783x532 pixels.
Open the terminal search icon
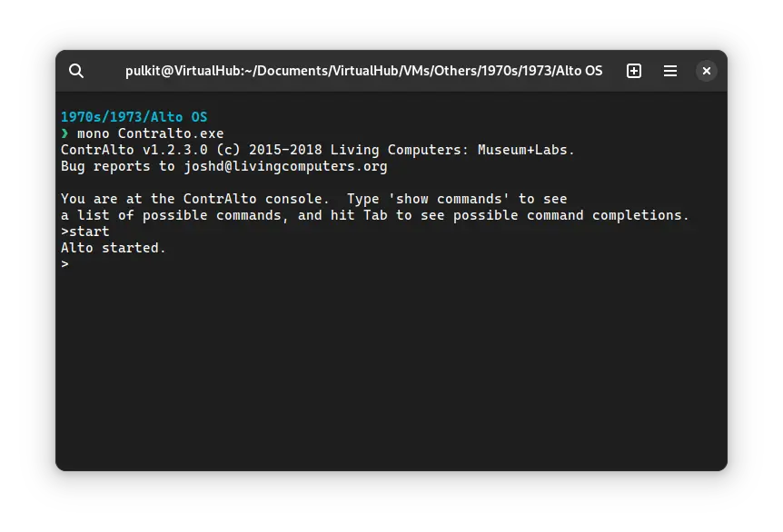pos(76,71)
